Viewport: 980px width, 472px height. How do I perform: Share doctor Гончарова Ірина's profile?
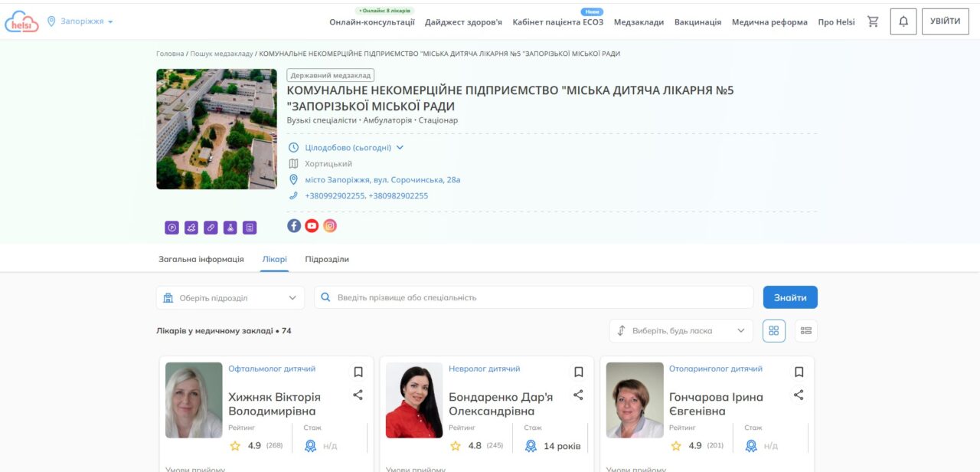799,395
